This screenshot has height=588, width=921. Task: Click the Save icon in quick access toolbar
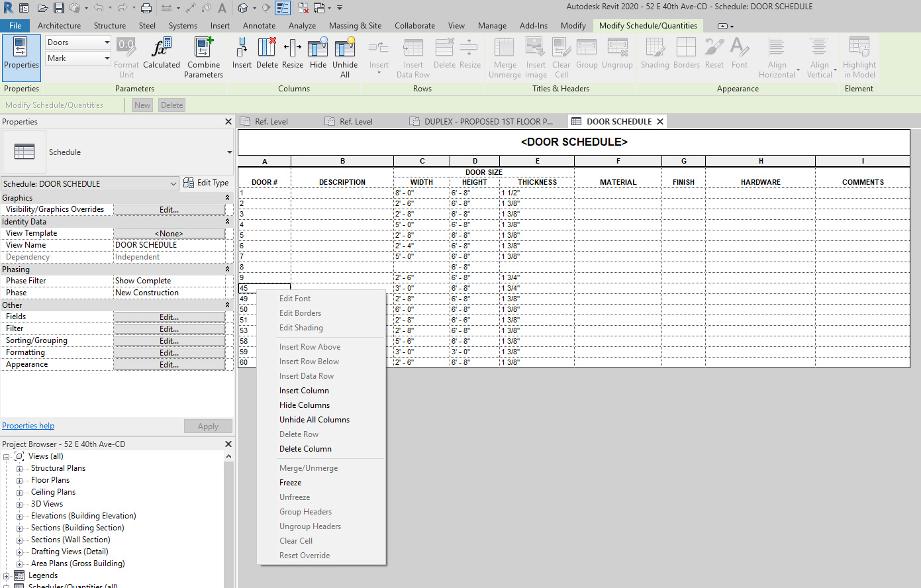tap(59, 8)
